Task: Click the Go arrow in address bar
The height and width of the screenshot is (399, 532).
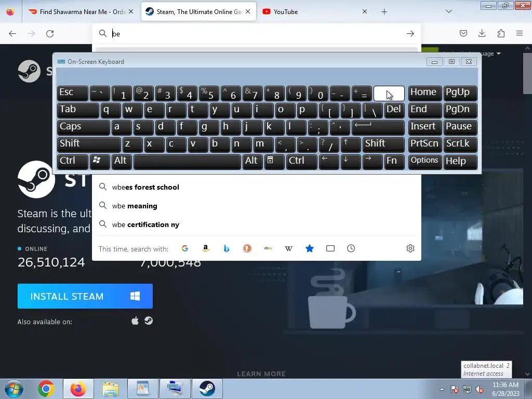Action: pyautogui.click(x=410, y=34)
